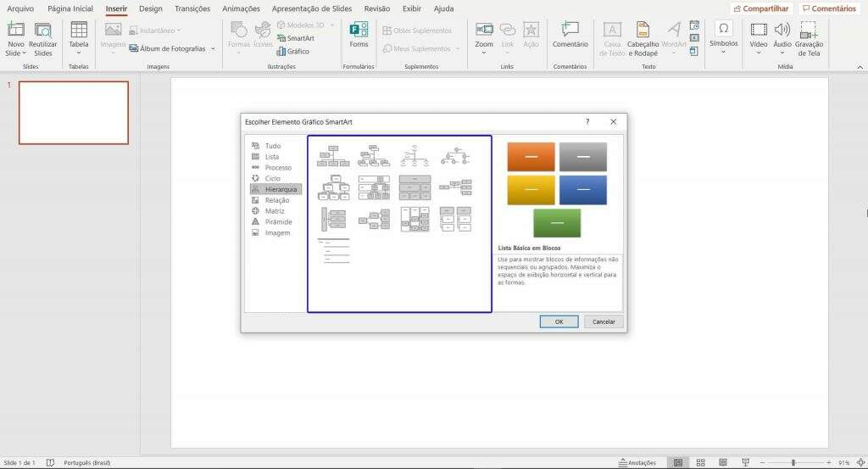Open the Álbum de Fotografias dropdown arrow
Viewport: 868px width, 469px height.
click(x=213, y=48)
